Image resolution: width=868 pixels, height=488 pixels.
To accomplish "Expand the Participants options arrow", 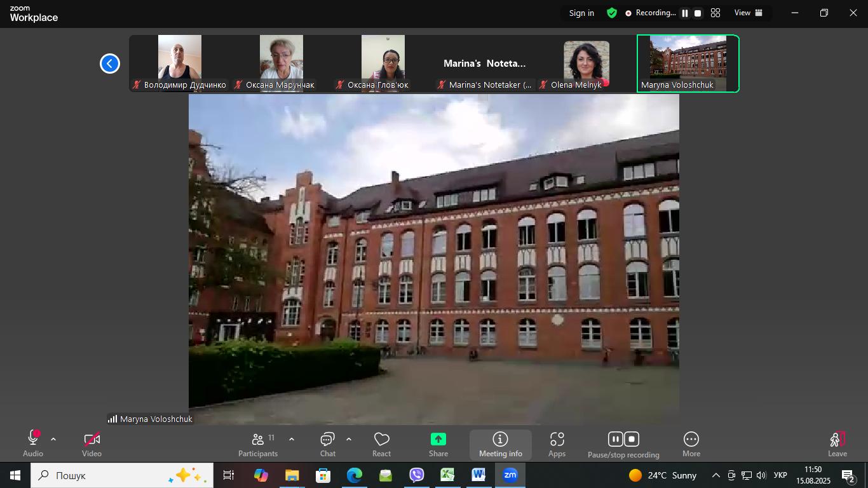I will (x=292, y=439).
